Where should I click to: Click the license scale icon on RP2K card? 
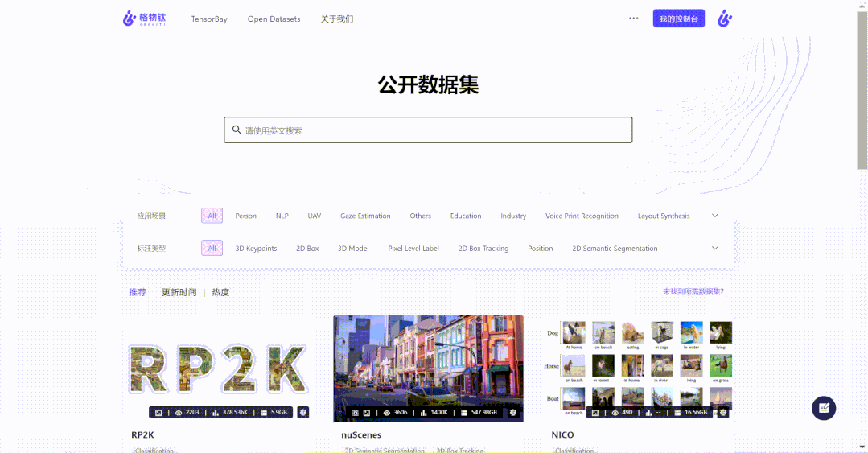tap(302, 413)
